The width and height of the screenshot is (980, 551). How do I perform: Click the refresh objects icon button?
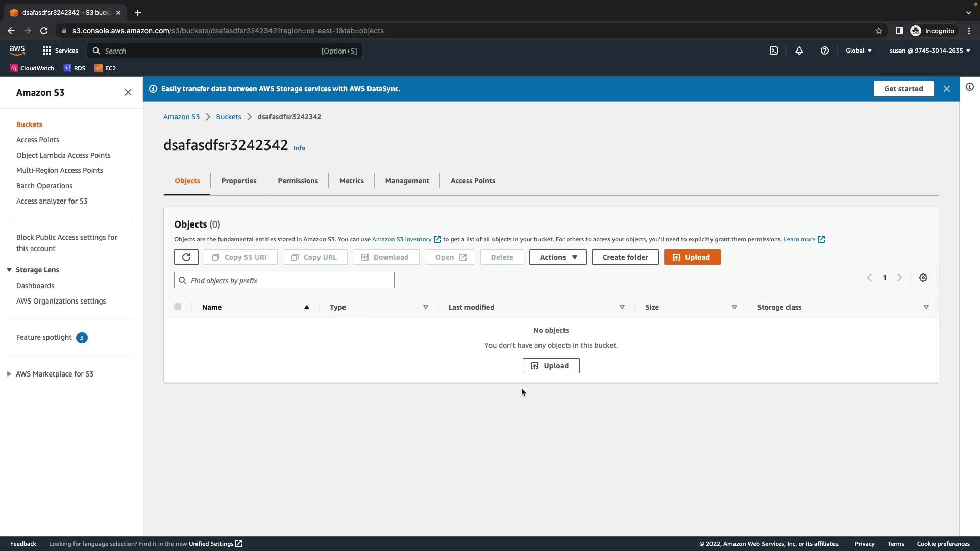pos(186,257)
